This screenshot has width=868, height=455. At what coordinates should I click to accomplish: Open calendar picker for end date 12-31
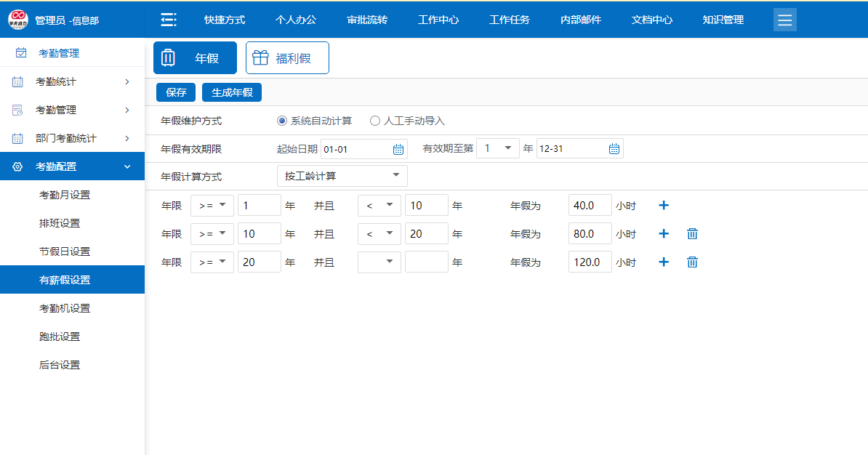pyautogui.click(x=614, y=149)
